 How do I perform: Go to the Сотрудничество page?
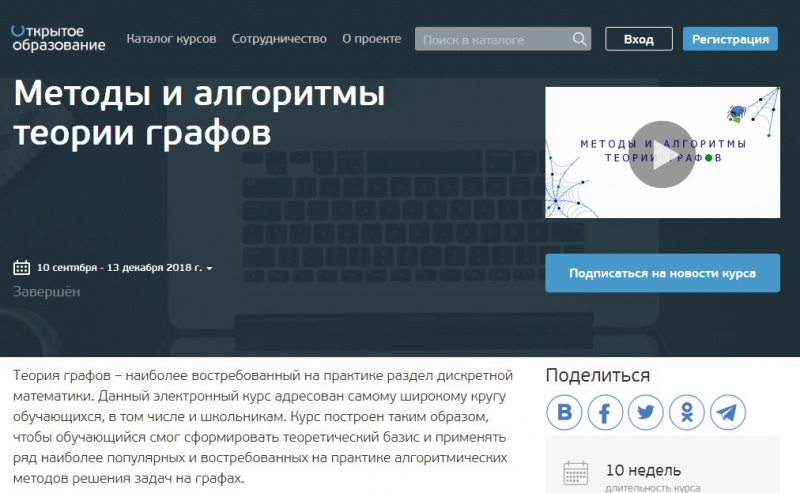coord(279,39)
